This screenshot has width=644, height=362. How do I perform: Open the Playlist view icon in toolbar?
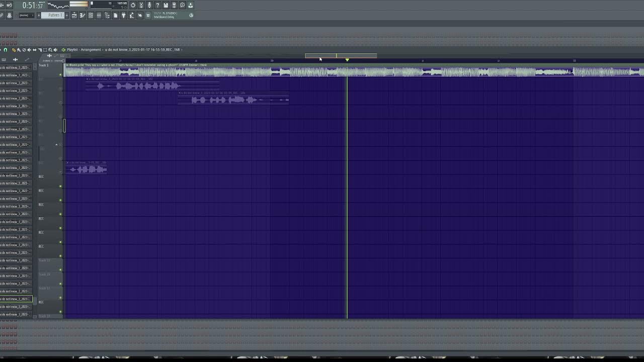[74, 15]
